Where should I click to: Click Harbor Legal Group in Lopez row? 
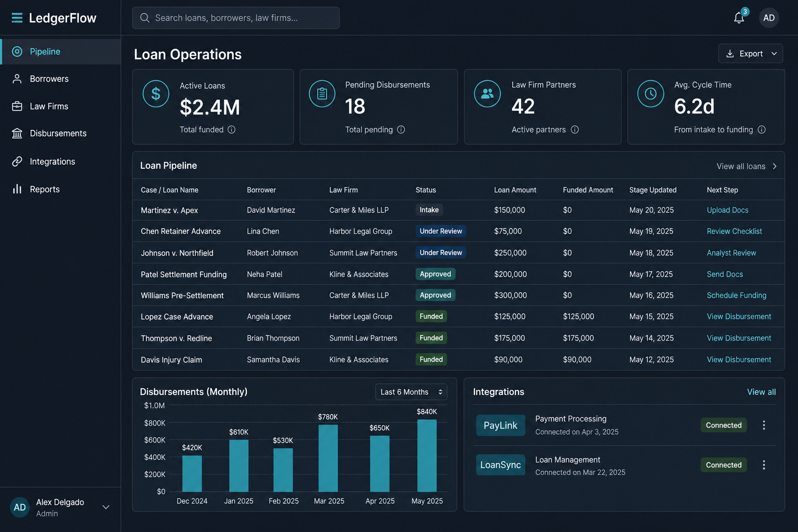point(361,316)
